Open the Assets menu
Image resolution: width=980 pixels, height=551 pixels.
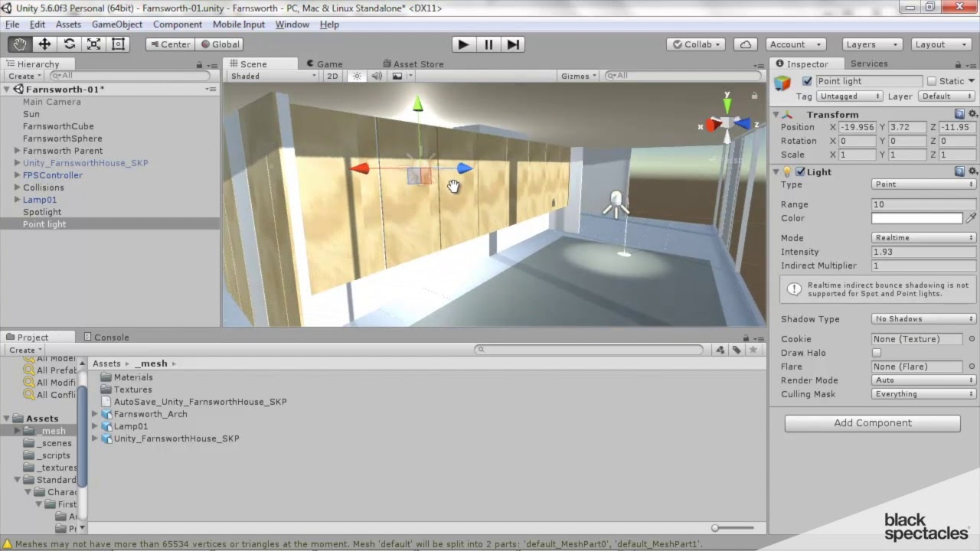coord(68,24)
